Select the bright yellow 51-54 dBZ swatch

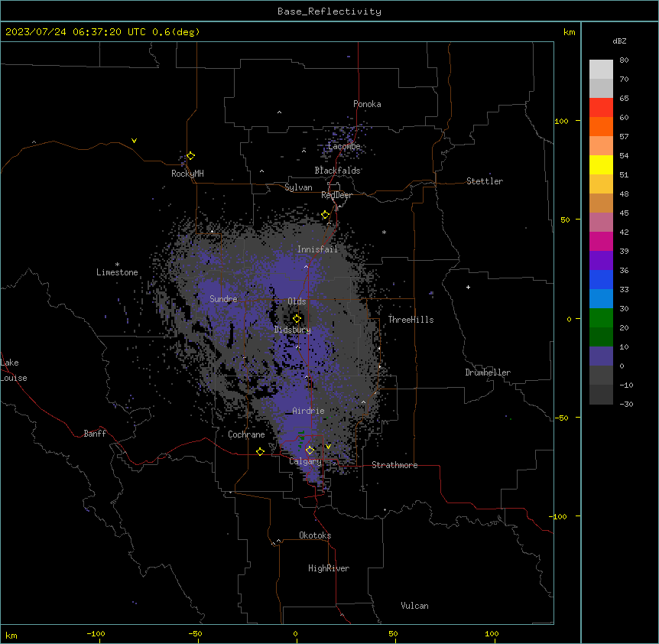(601, 164)
